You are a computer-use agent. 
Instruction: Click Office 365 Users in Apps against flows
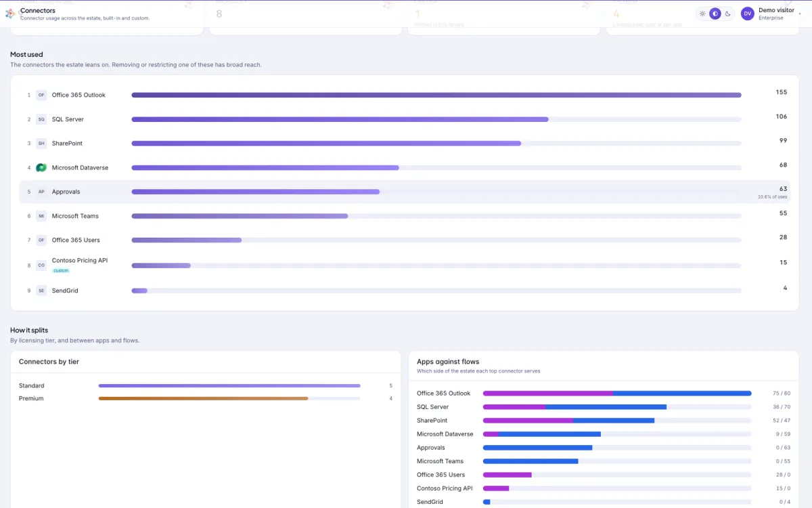click(441, 475)
